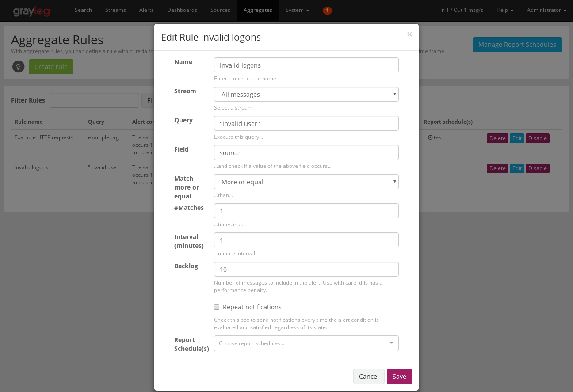
Task: Open the Stream dropdown
Action: coord(306,94)
